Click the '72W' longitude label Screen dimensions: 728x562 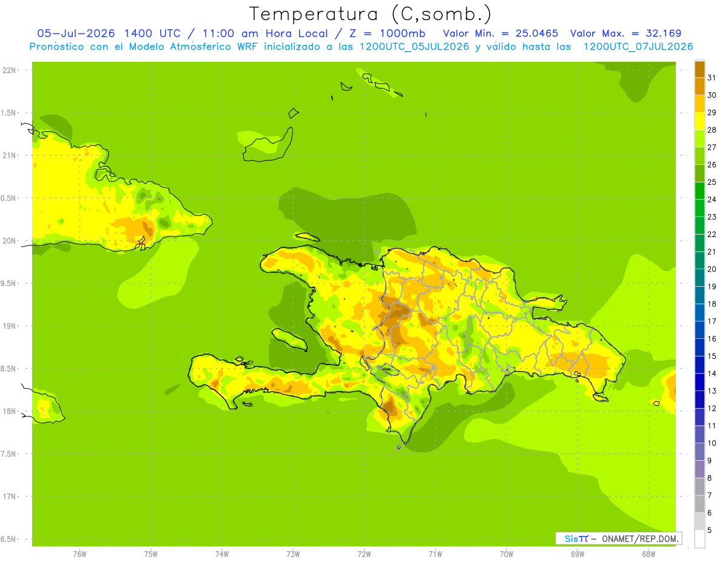pyautogui.click(x=364, y=554)
